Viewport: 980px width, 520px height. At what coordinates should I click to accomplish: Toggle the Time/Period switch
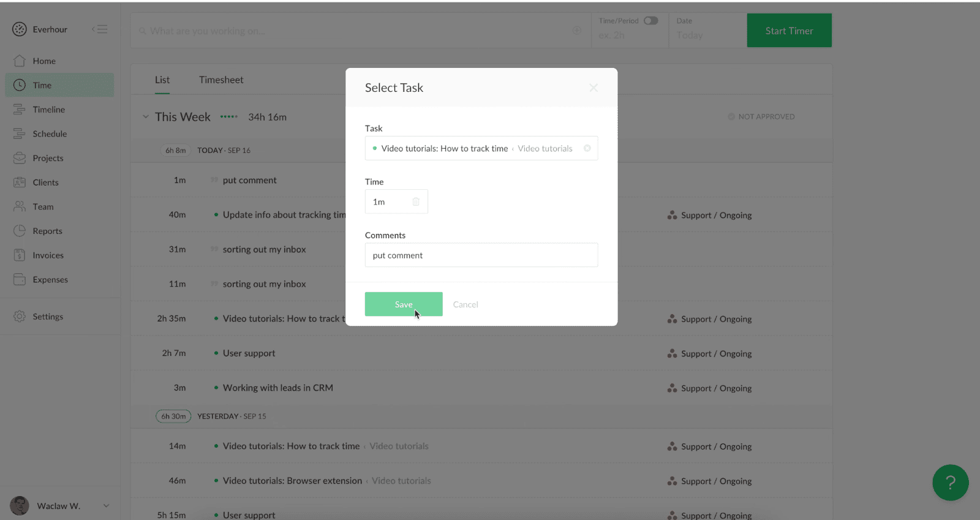click(x=650, y=21)
